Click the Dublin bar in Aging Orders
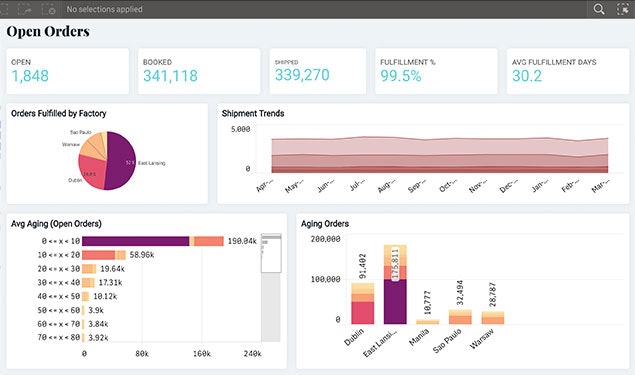 coord(363,303)
